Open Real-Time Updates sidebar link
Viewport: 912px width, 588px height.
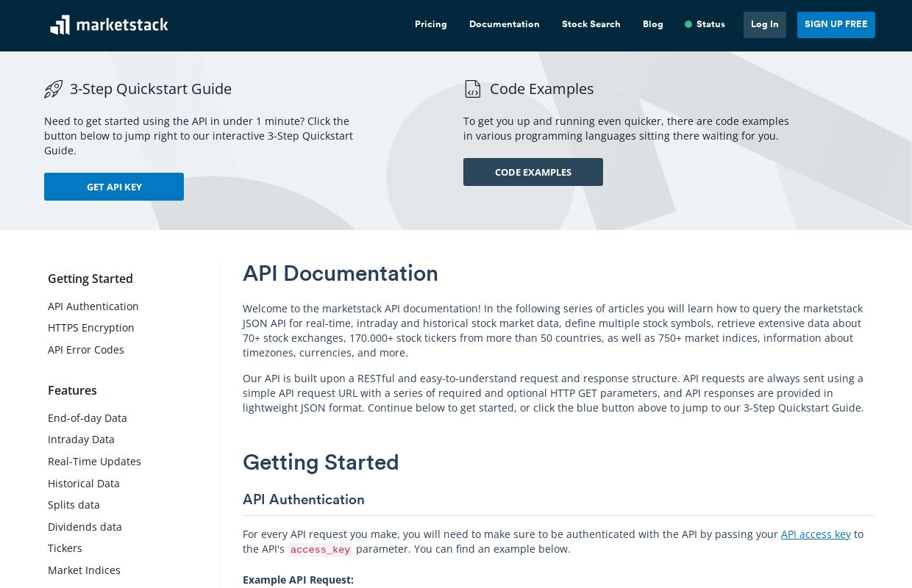94,462
